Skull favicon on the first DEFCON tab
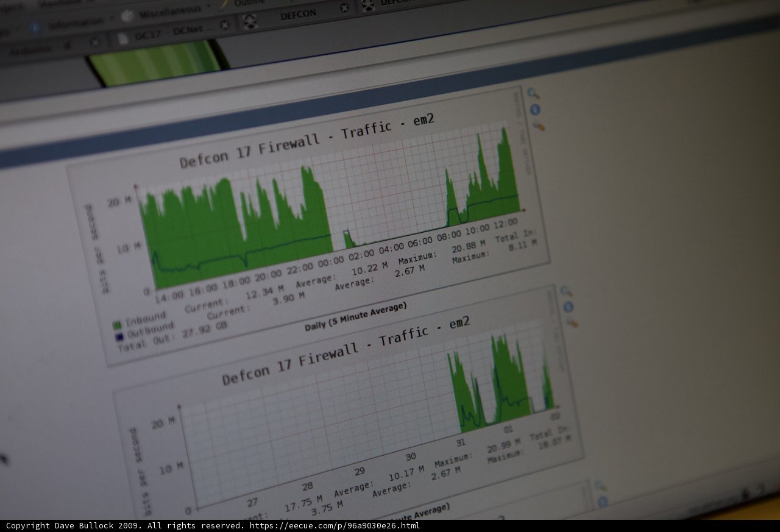780x532 pixels. click(249, 20)
